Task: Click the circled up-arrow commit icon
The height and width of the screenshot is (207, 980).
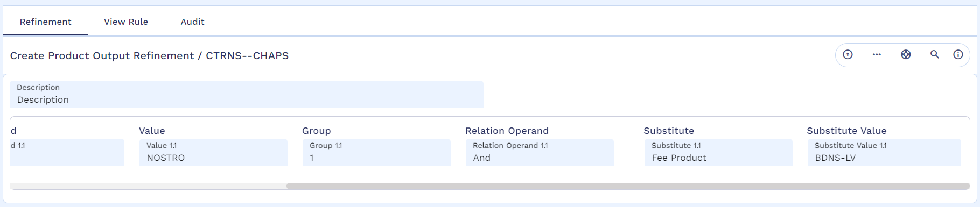Action: tap(848, 54)
